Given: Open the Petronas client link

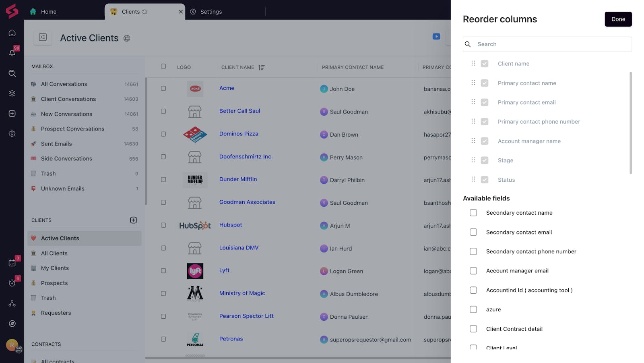Looking at the screenshot, I should [x=231, y=339].
